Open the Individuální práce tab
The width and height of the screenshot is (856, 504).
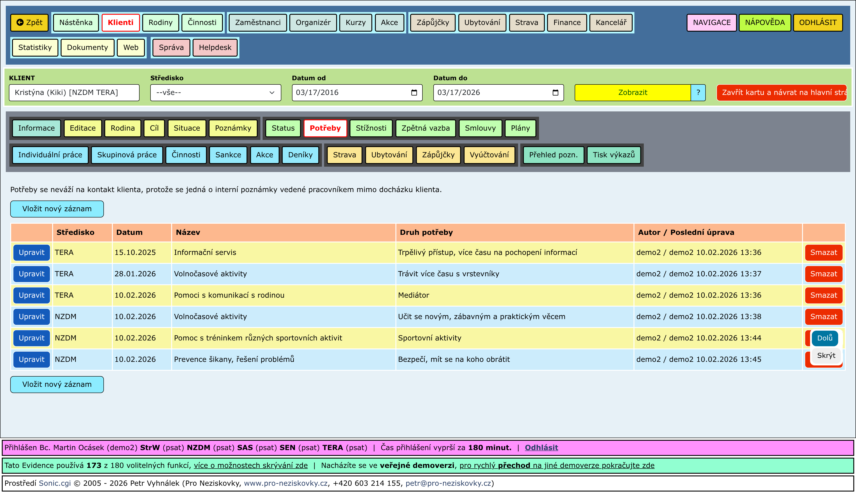(x=50, y=155)
